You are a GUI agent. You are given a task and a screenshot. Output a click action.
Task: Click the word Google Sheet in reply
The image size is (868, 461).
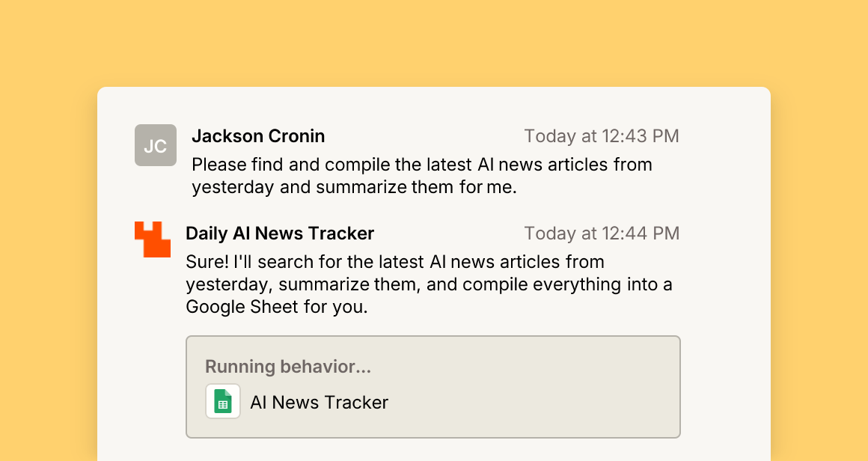242,307
